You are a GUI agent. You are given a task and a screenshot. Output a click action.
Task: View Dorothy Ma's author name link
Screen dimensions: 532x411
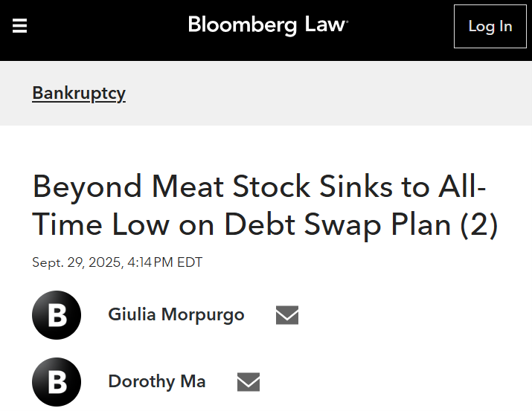[x=157, y=381]
